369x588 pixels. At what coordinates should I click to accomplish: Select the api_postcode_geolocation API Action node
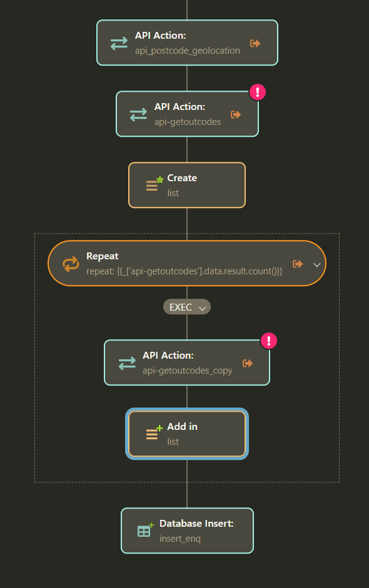pos(188,42)
